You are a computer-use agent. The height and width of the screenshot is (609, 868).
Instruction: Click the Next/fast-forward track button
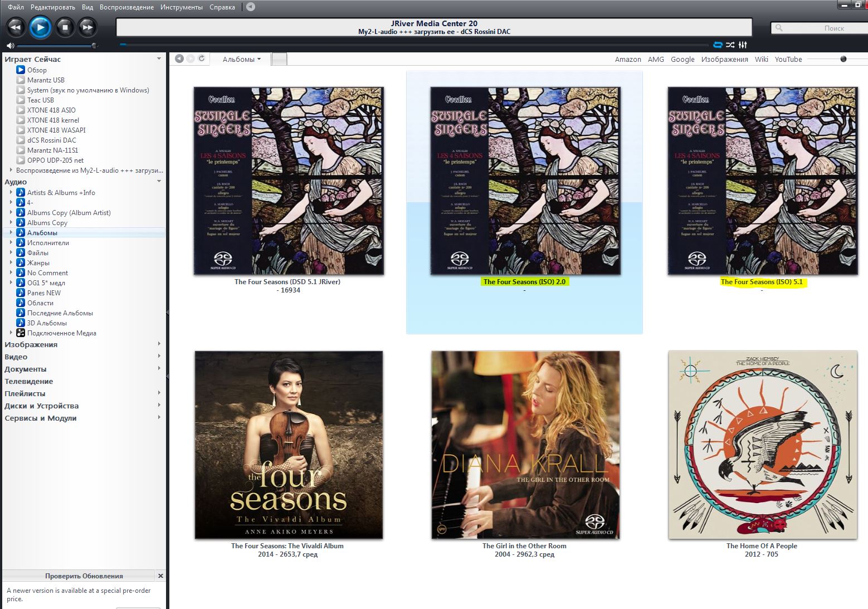pyautogui.click(x=87, y=27)
